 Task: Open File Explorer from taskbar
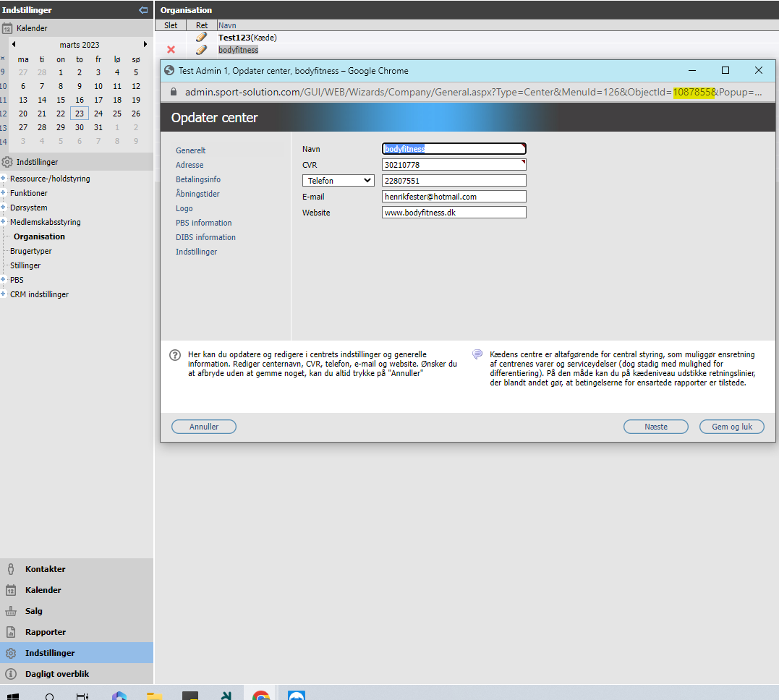(x=155, y=696)
